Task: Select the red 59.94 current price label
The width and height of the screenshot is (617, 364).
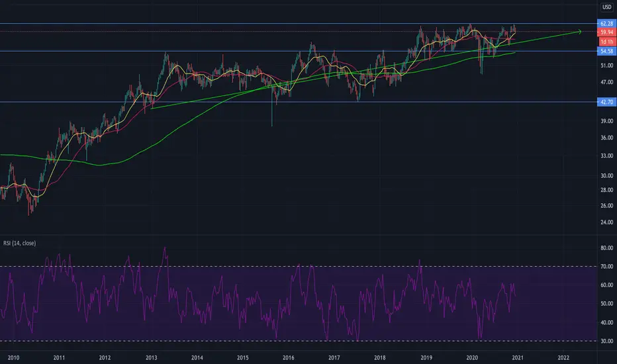Action: [x=607, y=32]
